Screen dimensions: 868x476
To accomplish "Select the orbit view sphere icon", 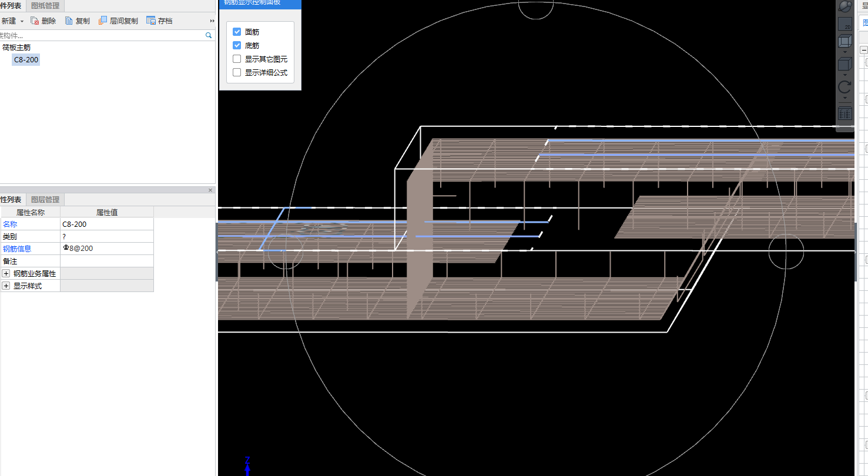I will point(844,6).
